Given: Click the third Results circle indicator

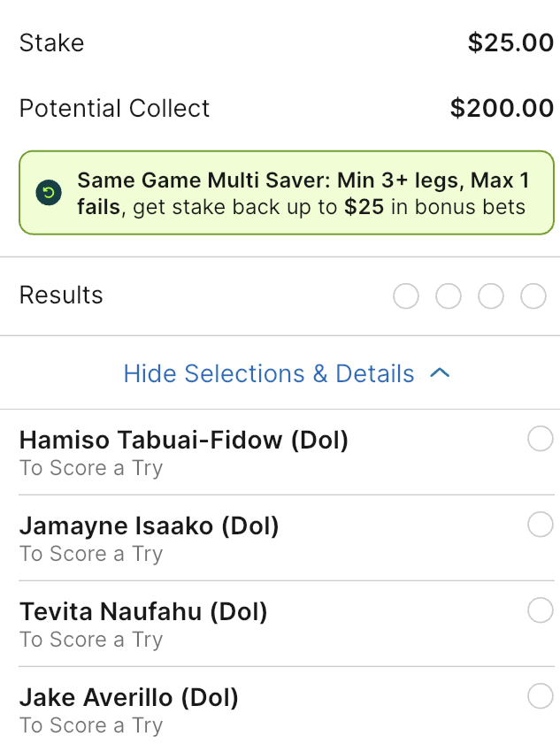Looking at the screenshot, I should point(491,296).
